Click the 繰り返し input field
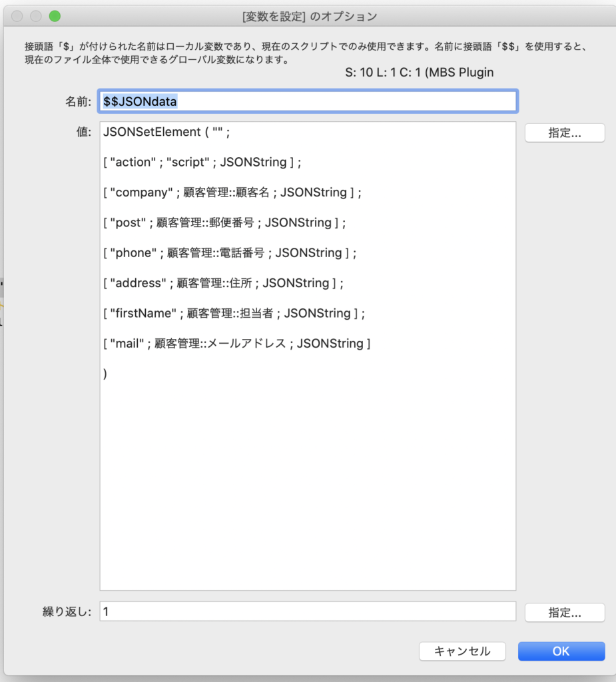Screen dimensions: 616x682 [307, 611]
